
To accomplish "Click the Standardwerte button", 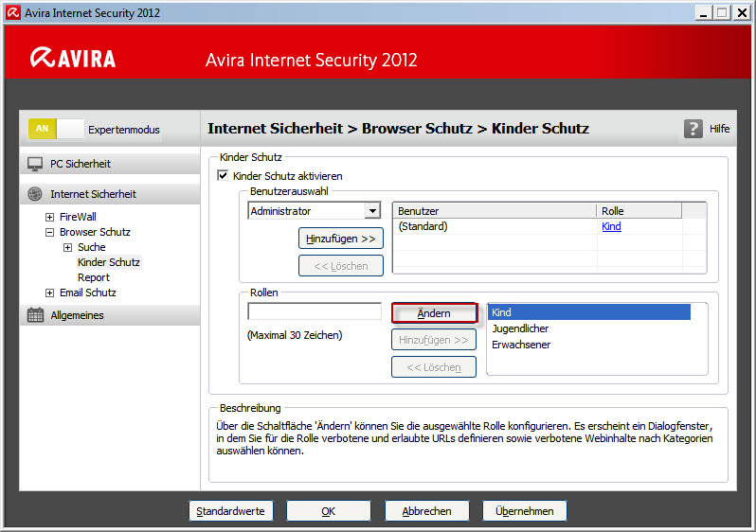I will tap(230, 511).
